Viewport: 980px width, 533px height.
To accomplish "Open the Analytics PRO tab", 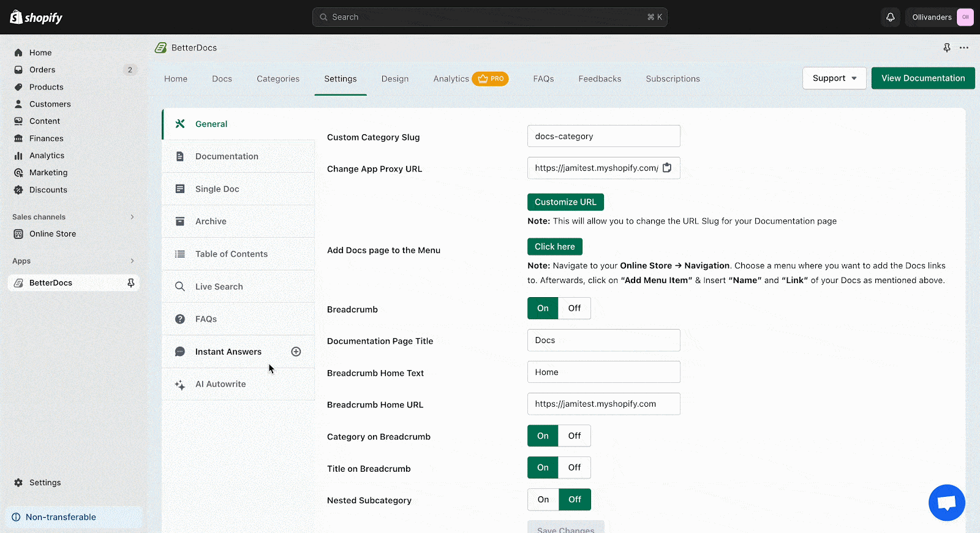I will [471, 79].
